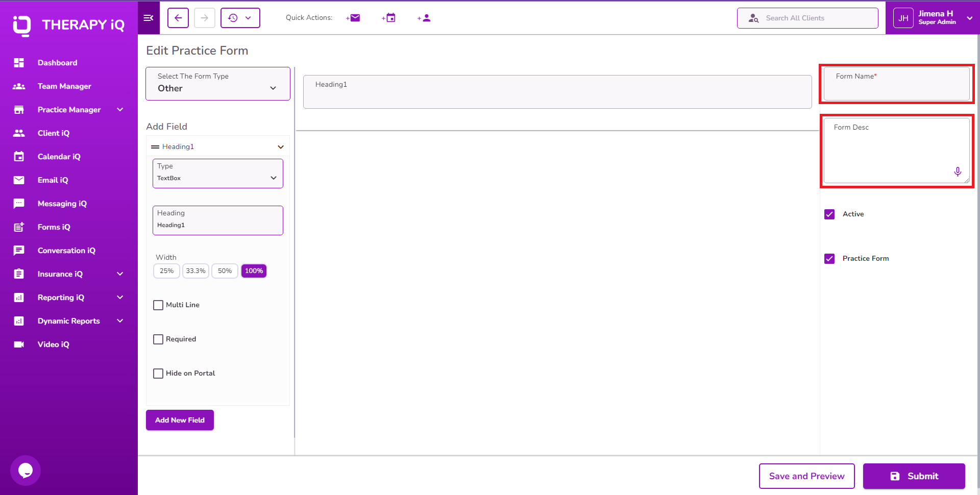Click the JH avatar initials

(903, 18)
